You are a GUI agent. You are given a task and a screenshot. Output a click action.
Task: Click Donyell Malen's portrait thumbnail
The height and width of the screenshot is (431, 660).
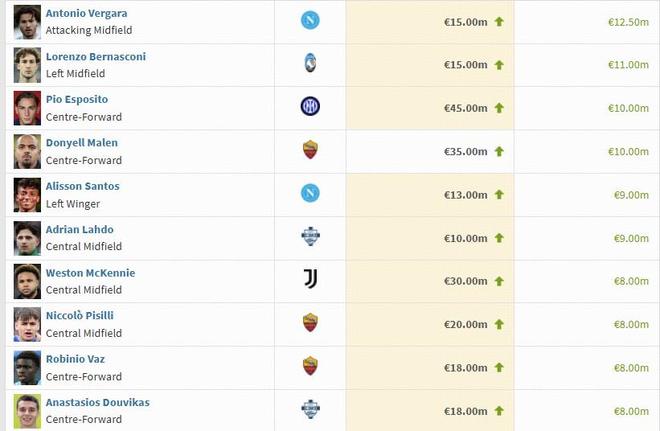27,151
